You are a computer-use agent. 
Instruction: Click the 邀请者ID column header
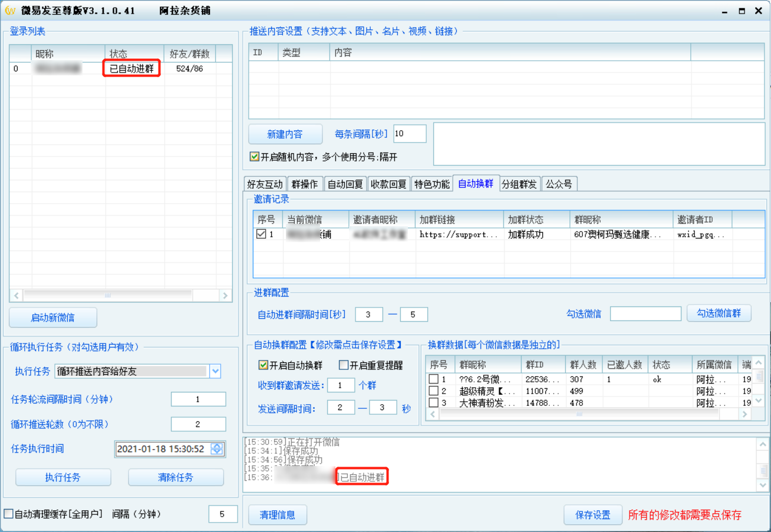click(x=702, y=219)
